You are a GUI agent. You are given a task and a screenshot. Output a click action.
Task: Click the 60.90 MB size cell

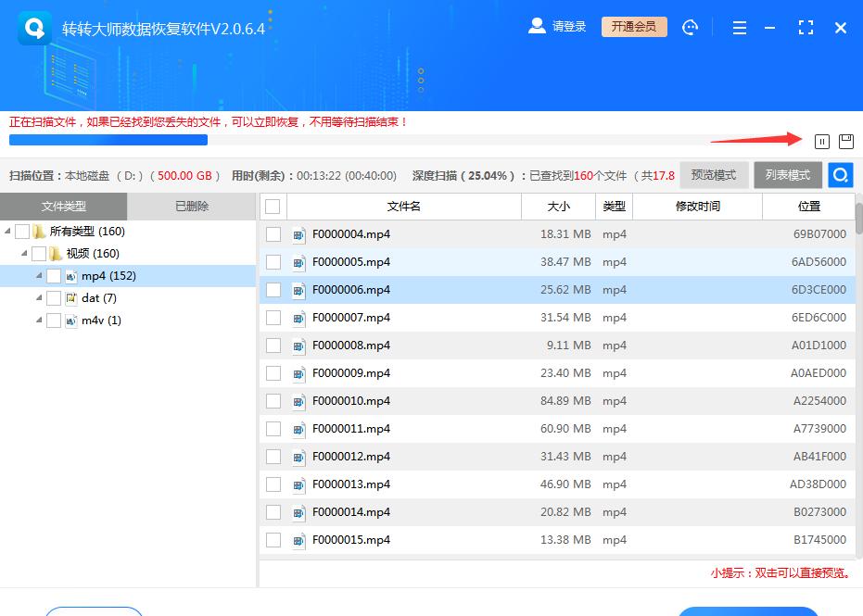[x=565, y=429]
